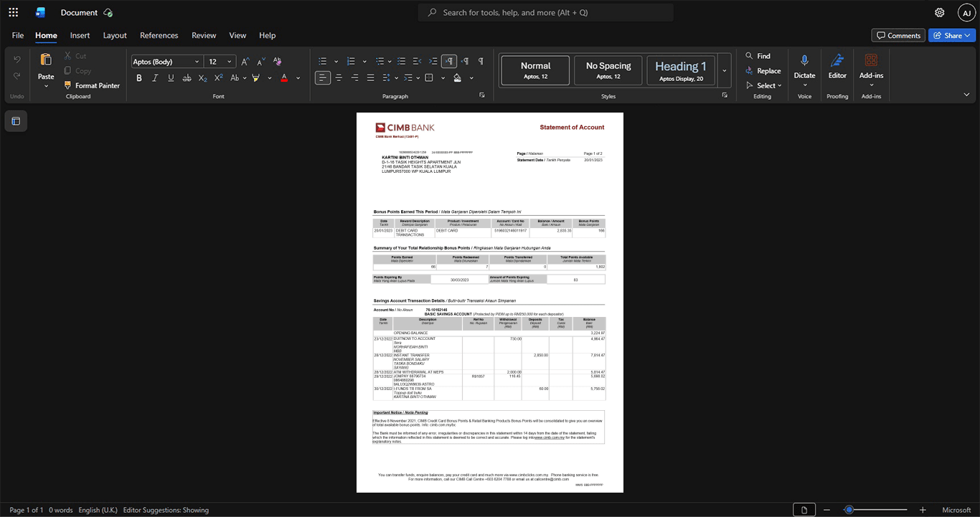Show paragraph marks

click(x=481, y=61)
